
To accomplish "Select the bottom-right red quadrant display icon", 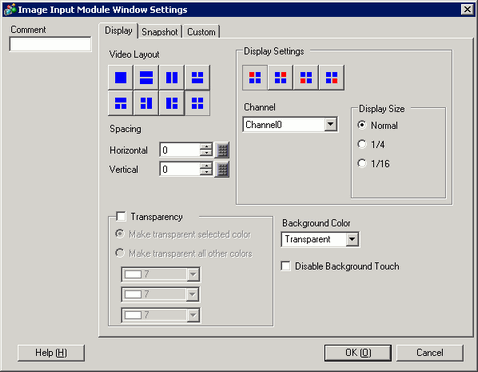I will tap(332, 78).
